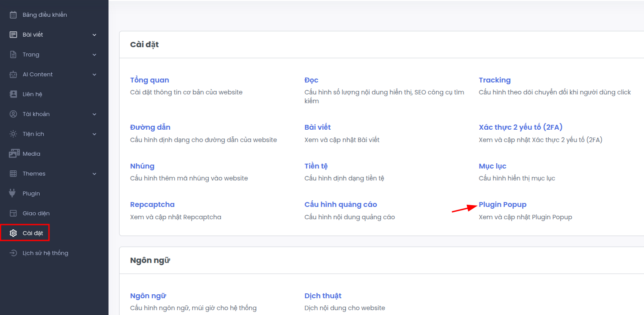Click the Bài viết sidebar icon

13,34
